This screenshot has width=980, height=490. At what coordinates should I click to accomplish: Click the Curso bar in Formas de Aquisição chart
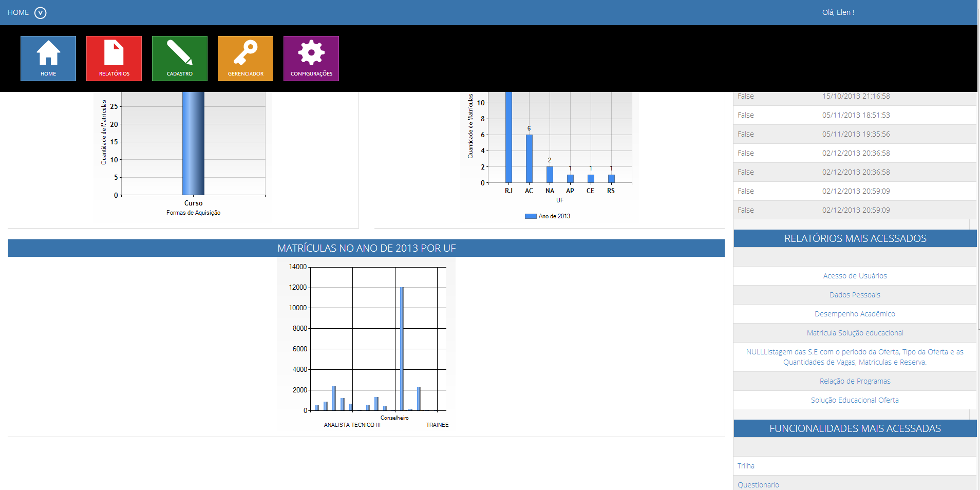click(193, 143)
